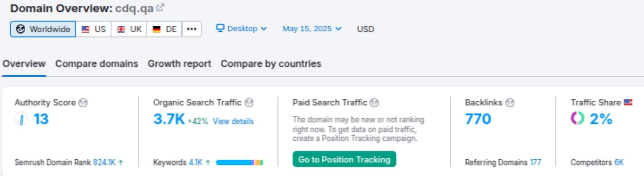Viewport: 644px width, 186px height.
Task: Click globe icon beside Backlinks
Action: coord(510,103)
